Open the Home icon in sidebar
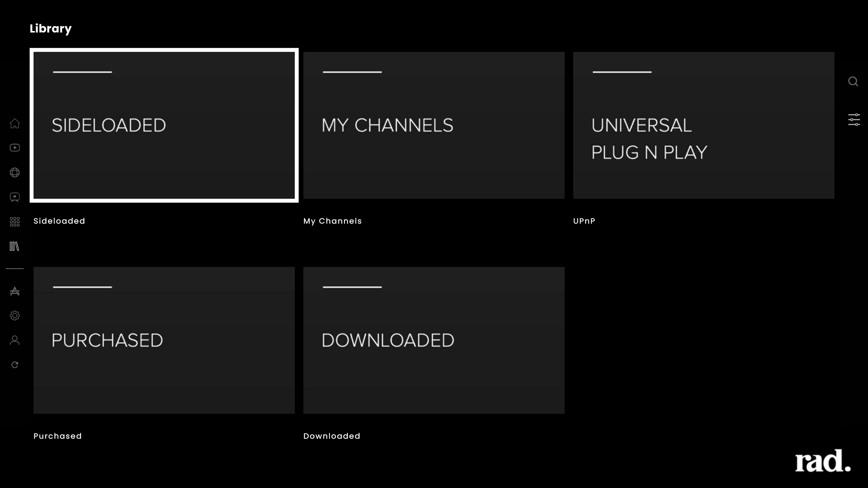The image size is (868, 488). (x=14, y=123)
